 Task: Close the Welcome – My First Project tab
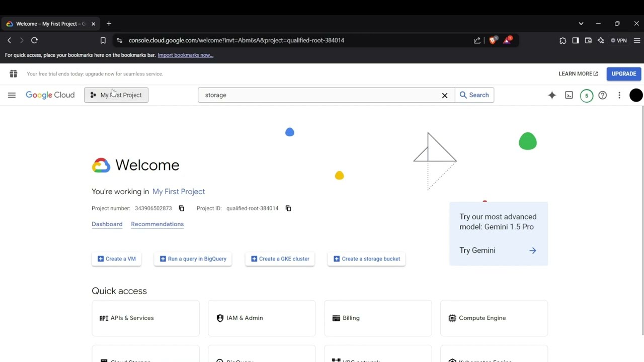[x=93, y=24]
